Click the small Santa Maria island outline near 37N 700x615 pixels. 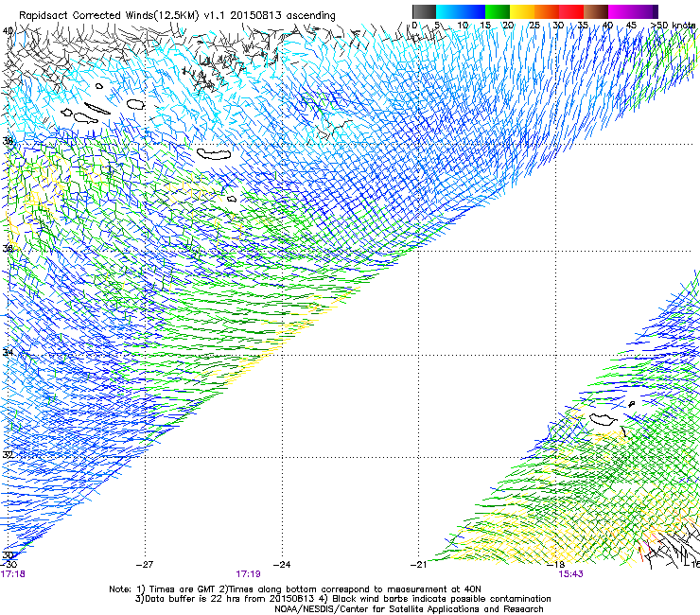pos(232,199)
